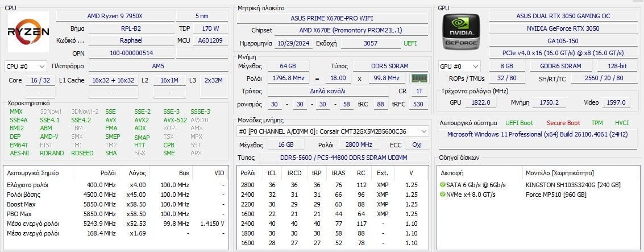Open the GPU #0 selector dropdown
Image resolution: width=644 pixels, height=252 pixels.
[459, 66]
